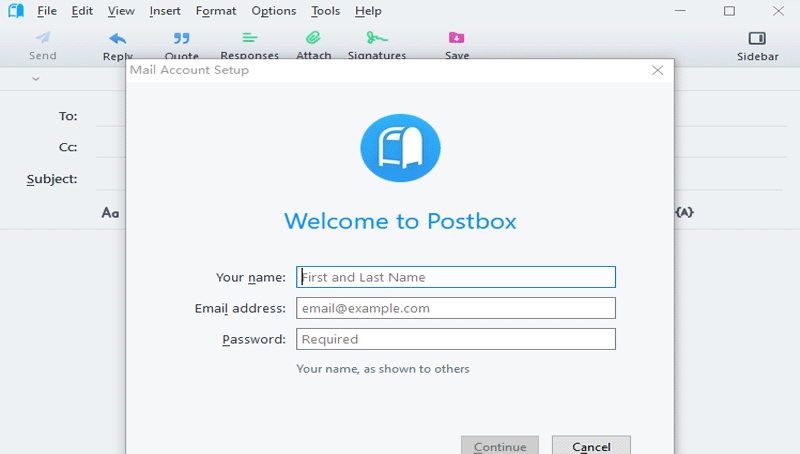This screenshot has height=454, width=800.
Task: Click the Quote toolbar icon
Action: tap(181, 38)
